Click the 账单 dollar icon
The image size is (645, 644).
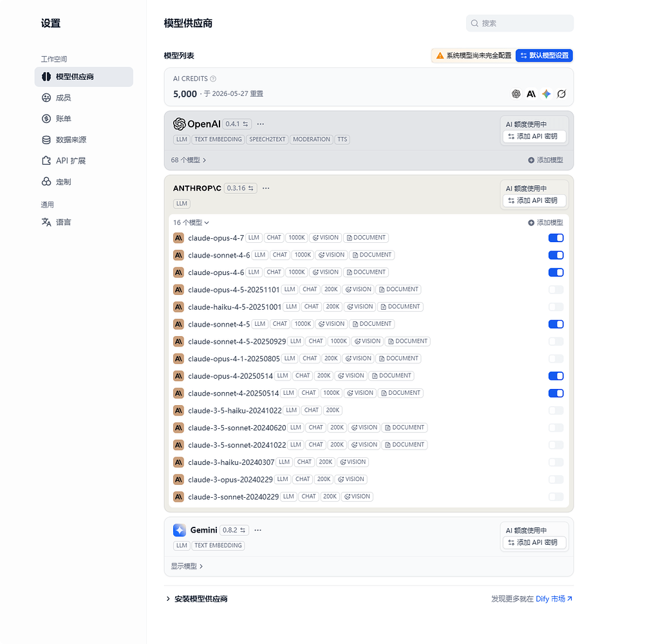click(46, 119)
